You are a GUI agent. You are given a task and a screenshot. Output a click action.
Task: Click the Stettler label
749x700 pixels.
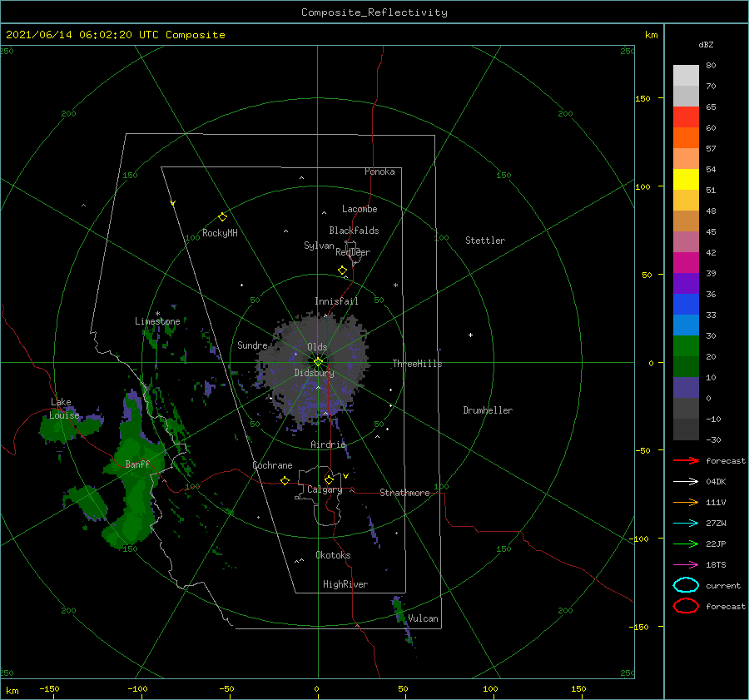pyautogui.click(x=485, y=241)
